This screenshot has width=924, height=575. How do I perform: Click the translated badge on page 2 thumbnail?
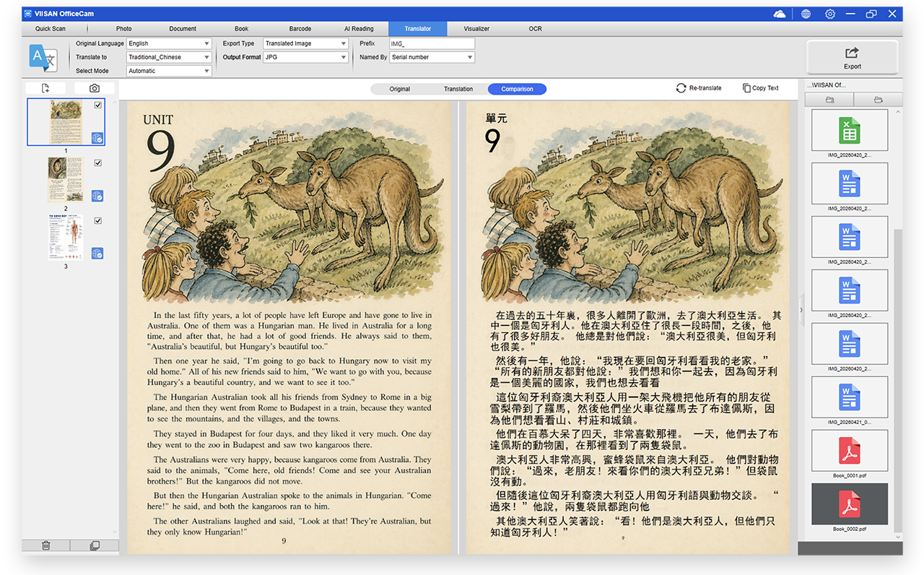(x=97, y=196)
